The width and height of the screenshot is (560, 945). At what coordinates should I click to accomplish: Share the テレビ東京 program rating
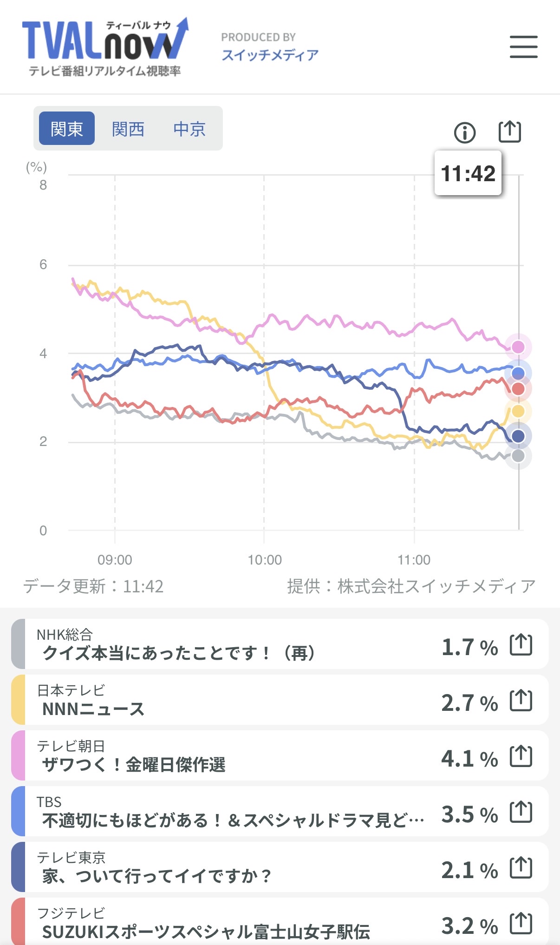pyautogui.click(x=521, y=868)
